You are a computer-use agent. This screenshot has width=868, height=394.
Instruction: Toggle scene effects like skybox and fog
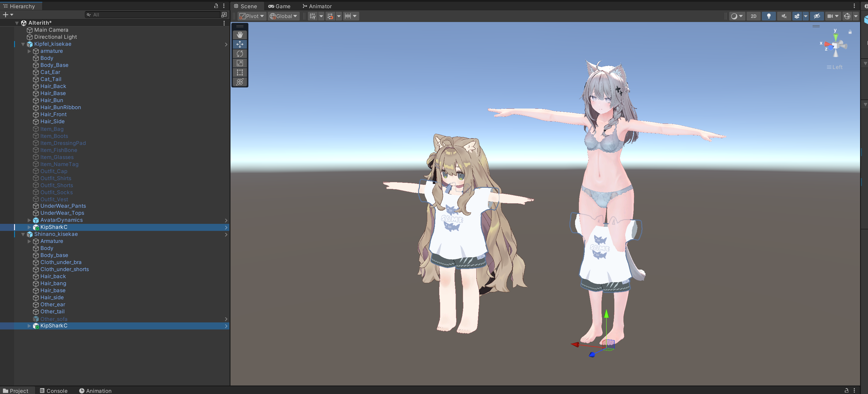pos(797,16)
